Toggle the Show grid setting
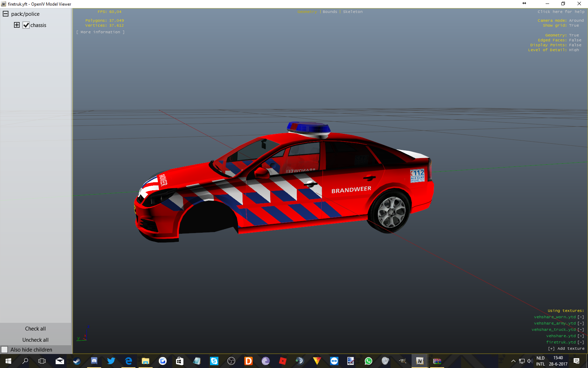The height and width of the screenshot is (368, 588). [x=574, y=25]
